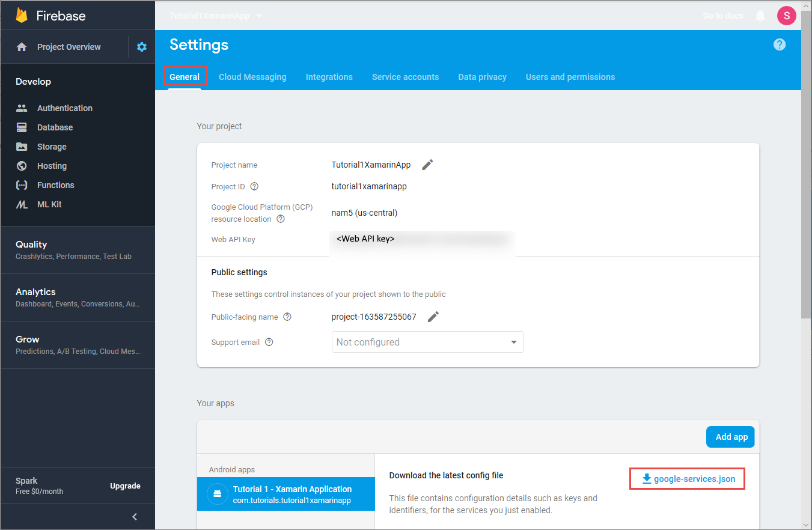This screenshot has width=812, height=530.
Task: Open the Hosting section
Action: [52, 165]
